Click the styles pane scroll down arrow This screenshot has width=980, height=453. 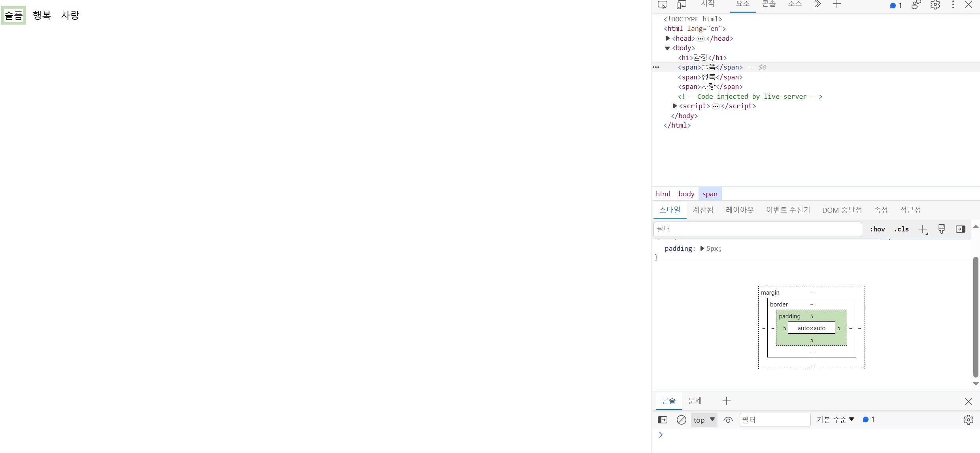976,384
